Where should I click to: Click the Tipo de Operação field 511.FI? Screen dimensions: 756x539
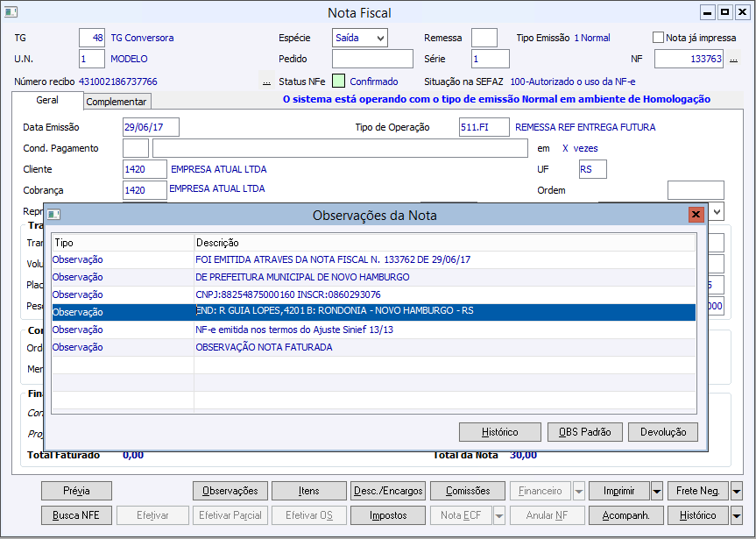click(484, 127)
